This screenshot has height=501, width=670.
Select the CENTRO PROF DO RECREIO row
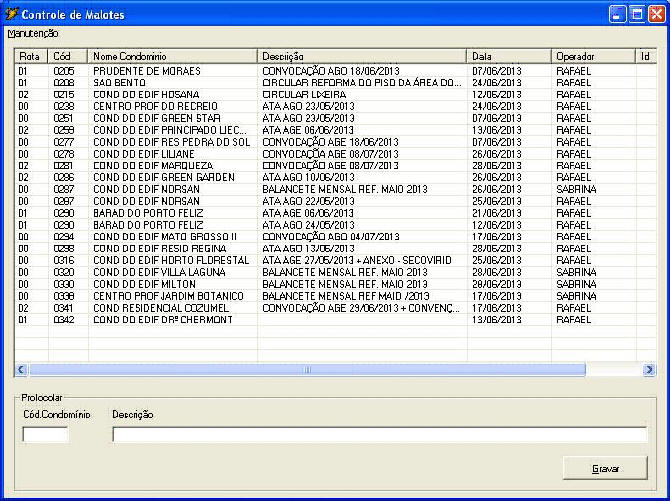point(153,105)
